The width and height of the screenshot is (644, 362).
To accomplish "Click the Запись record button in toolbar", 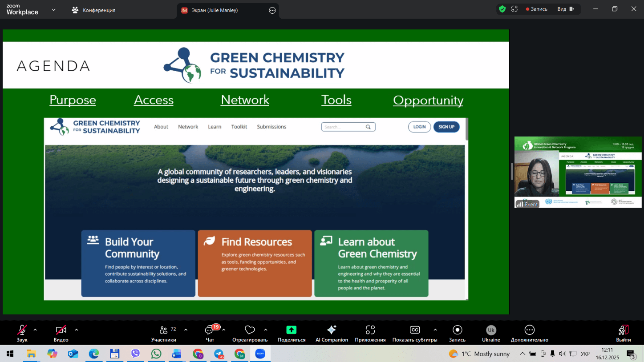I will point(457,333).
